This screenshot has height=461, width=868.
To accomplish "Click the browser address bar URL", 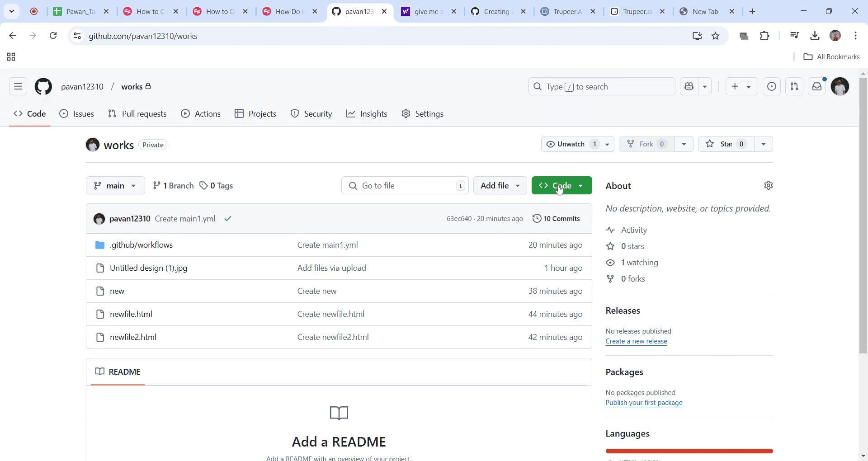I will click(x=143, y=36).
